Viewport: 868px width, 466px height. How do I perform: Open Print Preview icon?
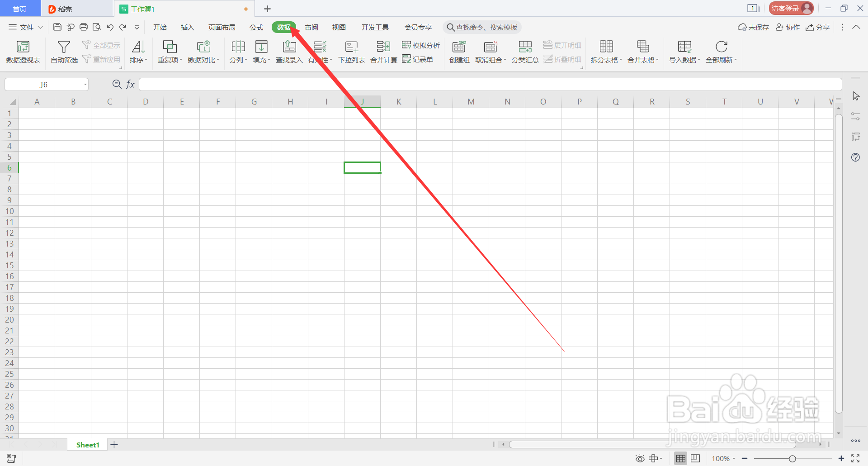[x=97, y=27]
